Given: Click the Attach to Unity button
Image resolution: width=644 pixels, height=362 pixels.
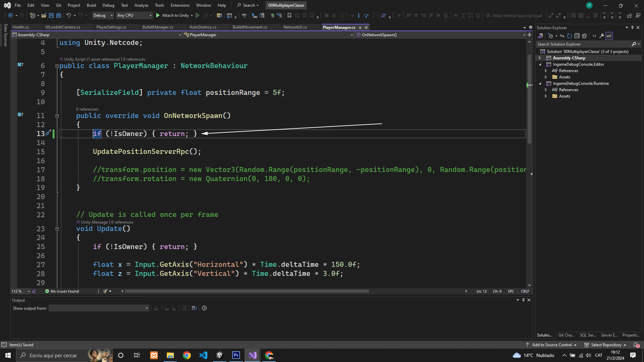Looking at the screenshot, I should coord(174,15).
